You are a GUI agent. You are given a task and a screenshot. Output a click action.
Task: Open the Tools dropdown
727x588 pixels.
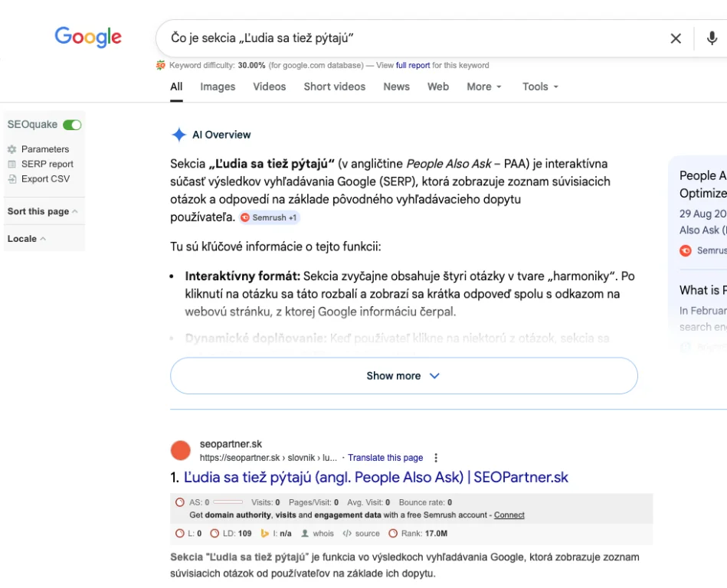point(540,87)
